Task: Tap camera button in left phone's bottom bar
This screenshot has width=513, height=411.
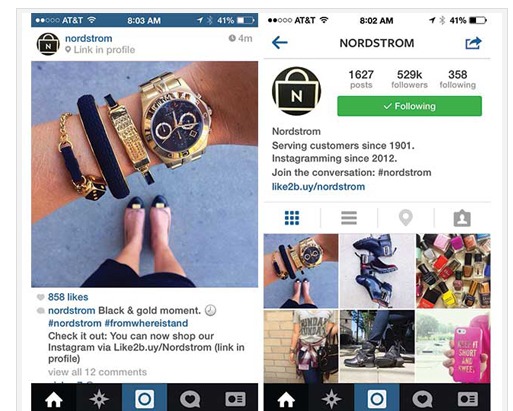Action: [x=144, y=399]
